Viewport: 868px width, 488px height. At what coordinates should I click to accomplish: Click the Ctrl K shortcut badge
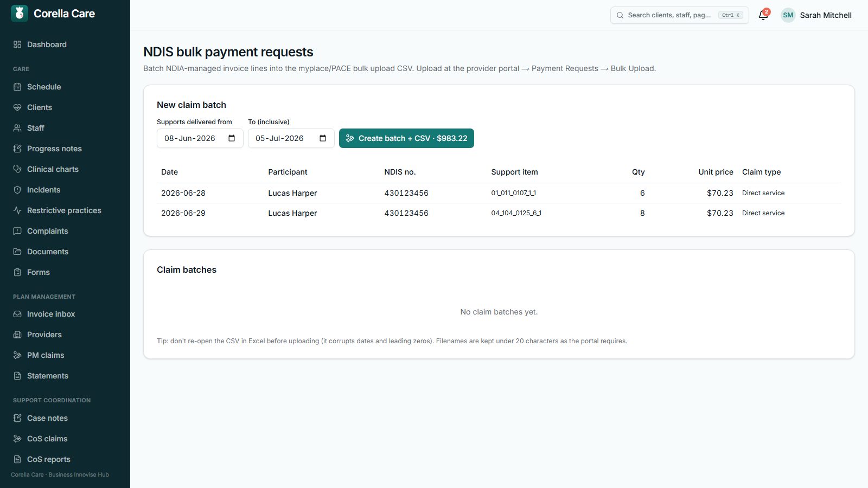click(x=730, y=15)
